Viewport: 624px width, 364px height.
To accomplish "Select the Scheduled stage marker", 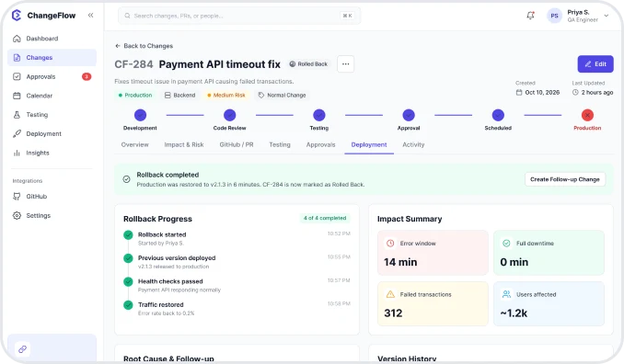I will click(498, 115).
